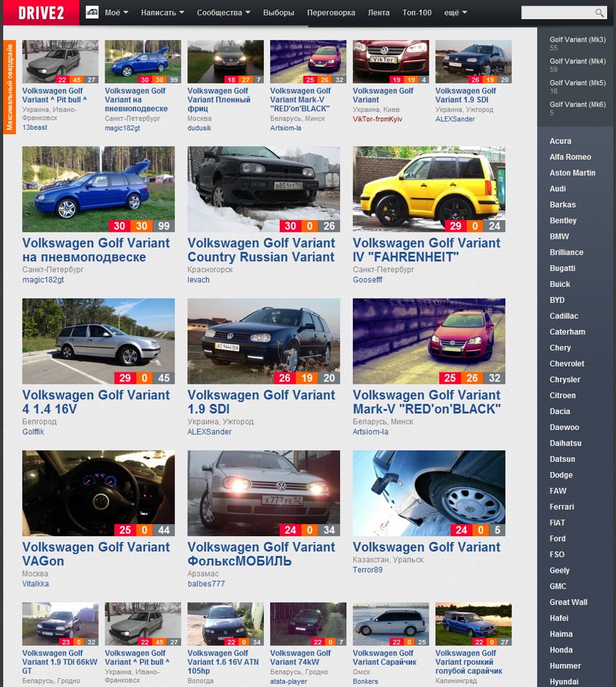616x687 pixels.
Task: Click the Максимальный овердрайв side tab
Action: (10, 87)
